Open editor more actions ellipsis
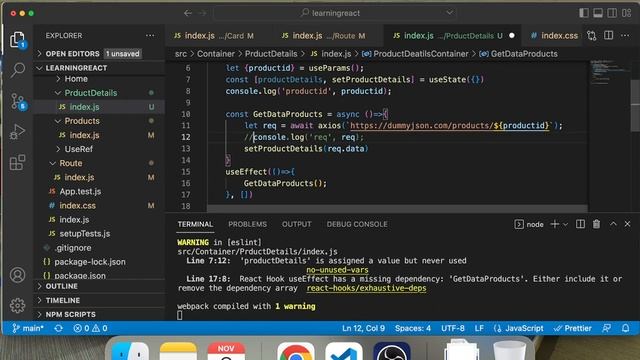This screenshot has height=360, width=640. 625,36
